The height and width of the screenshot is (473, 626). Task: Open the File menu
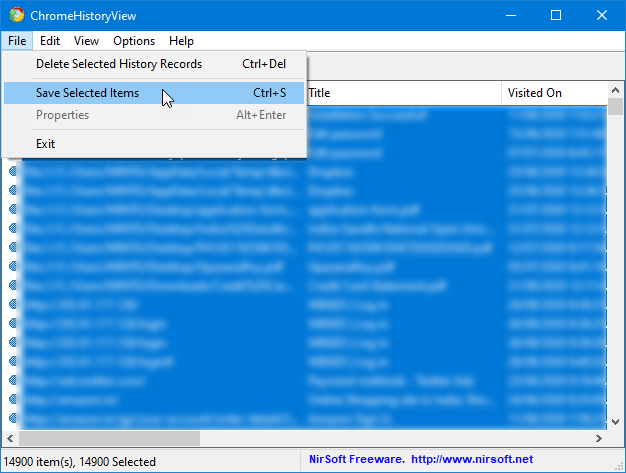pos(17,41)
